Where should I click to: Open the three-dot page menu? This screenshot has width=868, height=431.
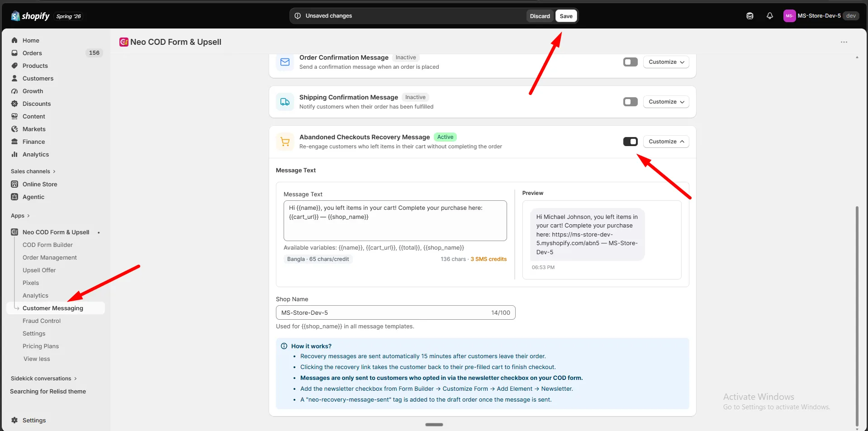[x=844, y=42]
